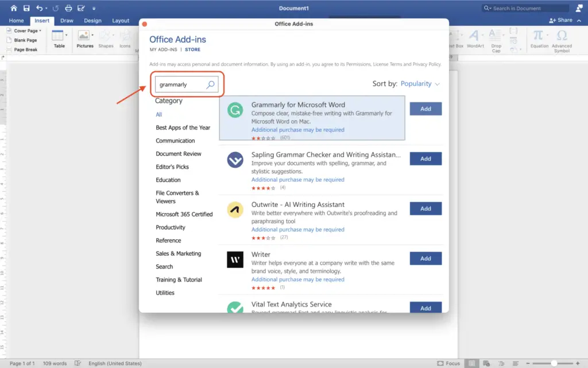The height and width of the screenshot is (368, 588).
Task: Click the Search in Document field
Action: (x=525, y=8)
